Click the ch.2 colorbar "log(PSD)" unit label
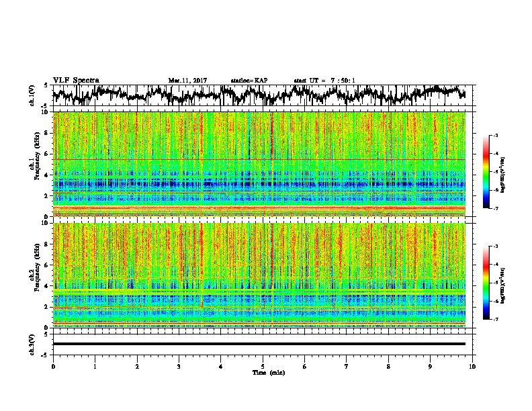The height and width of the screenshot is (411, 532). (x=503, y=285)
